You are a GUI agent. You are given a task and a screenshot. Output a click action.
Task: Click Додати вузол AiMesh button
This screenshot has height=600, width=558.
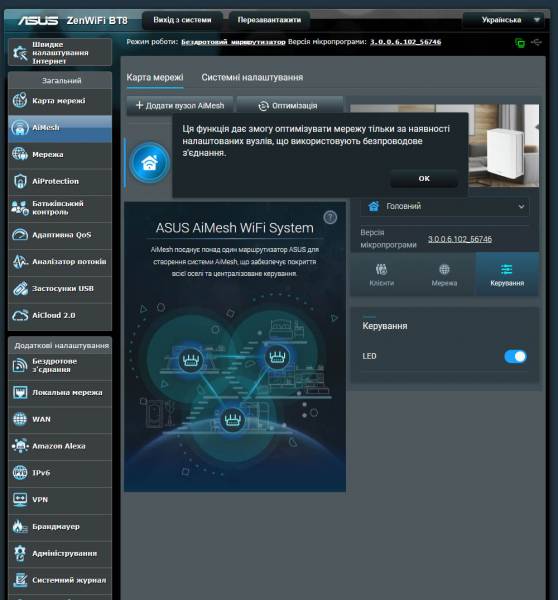click(180, 105)
